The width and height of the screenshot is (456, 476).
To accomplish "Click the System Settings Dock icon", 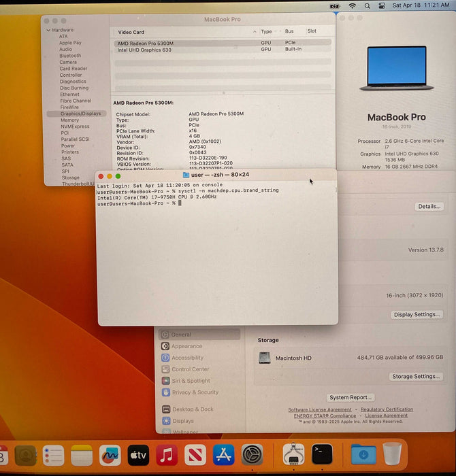I will click(x=252, y=455).
